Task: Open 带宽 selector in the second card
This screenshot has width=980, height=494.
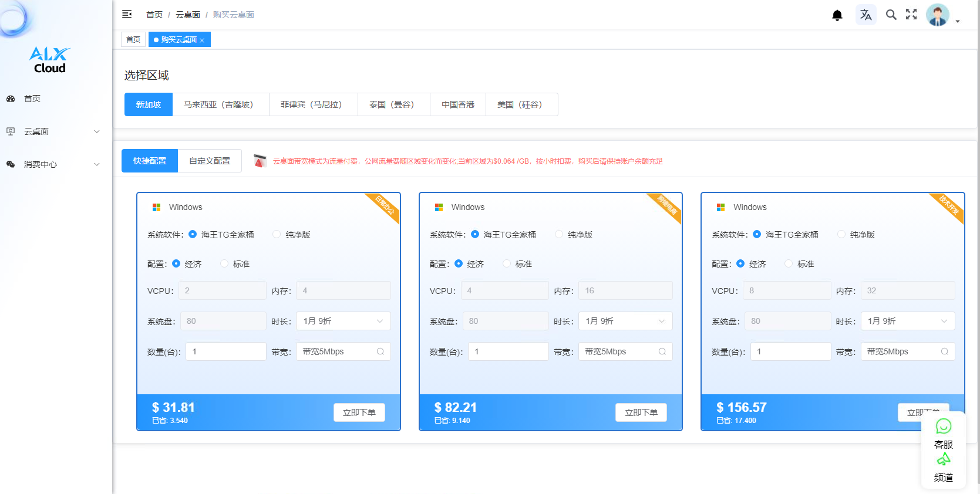Action: [x=625, y=351]
